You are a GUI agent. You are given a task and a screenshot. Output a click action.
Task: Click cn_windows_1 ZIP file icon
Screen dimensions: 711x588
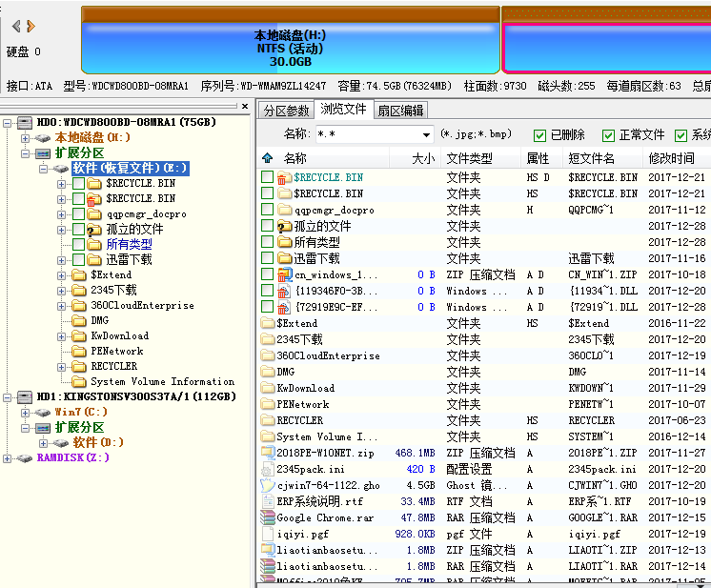(285, 274)
